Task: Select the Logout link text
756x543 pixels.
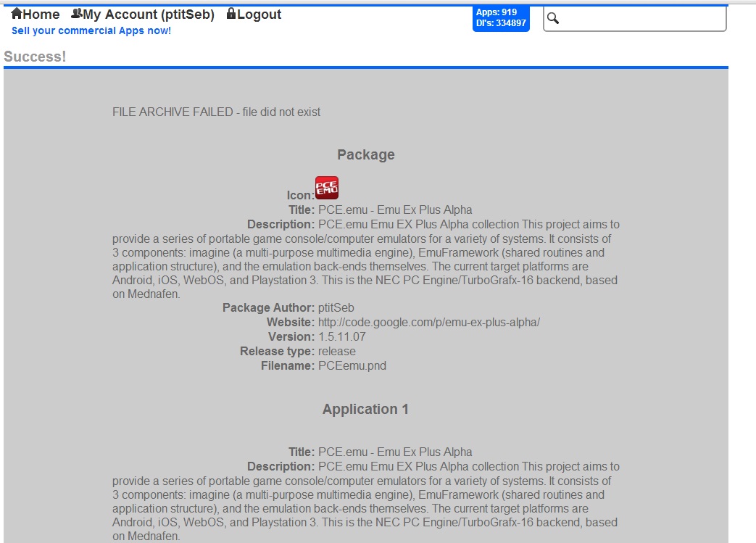Action: tap(259, 14)
